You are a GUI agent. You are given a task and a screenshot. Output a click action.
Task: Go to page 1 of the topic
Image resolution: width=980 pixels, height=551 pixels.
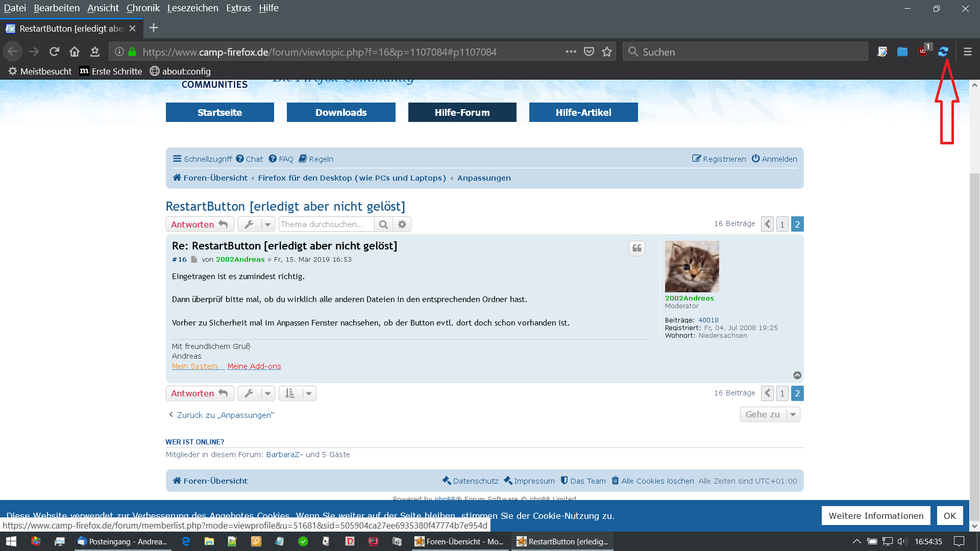[782, 224]
